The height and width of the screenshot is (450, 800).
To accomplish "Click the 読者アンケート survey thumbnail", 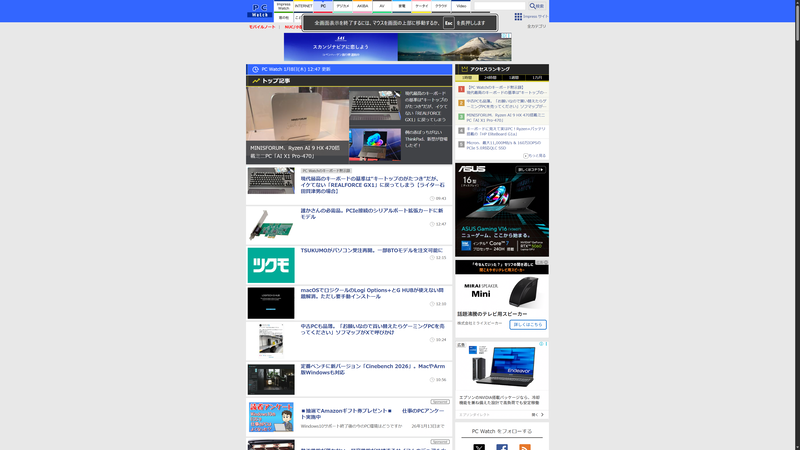I will point(271,417).
